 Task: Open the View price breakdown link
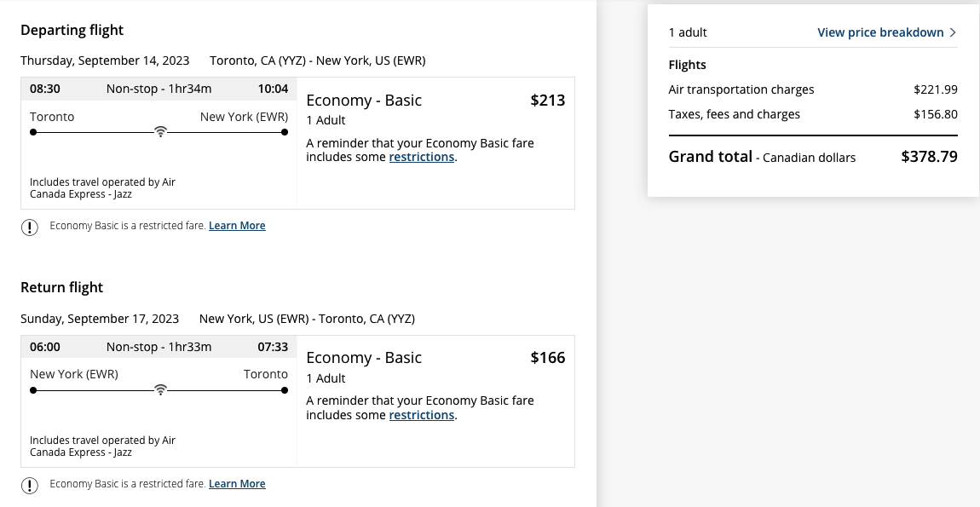880,32
